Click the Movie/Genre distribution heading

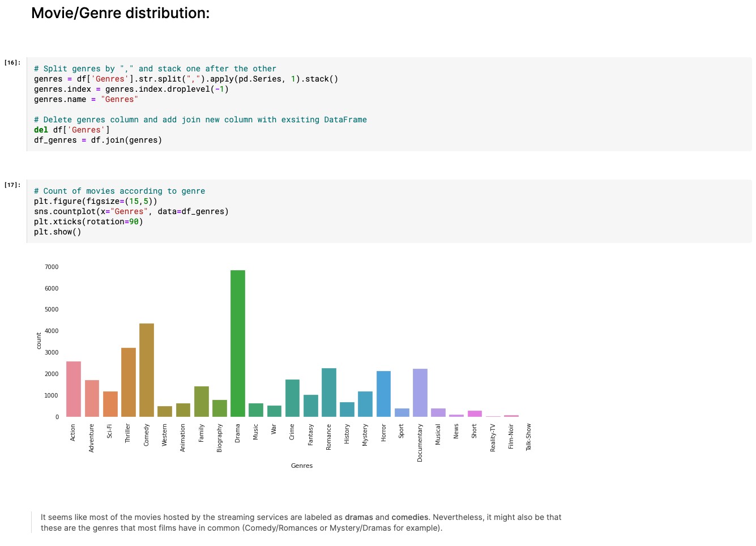coord(120,12)
